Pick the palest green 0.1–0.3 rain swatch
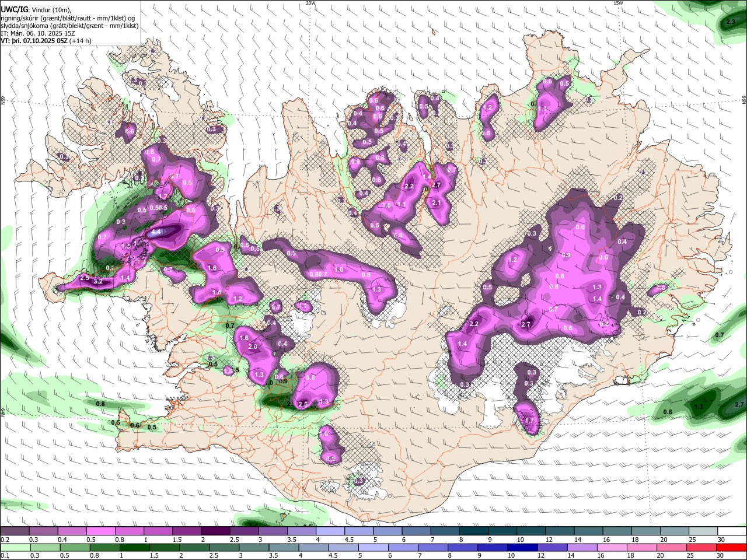 click(15, 547)
